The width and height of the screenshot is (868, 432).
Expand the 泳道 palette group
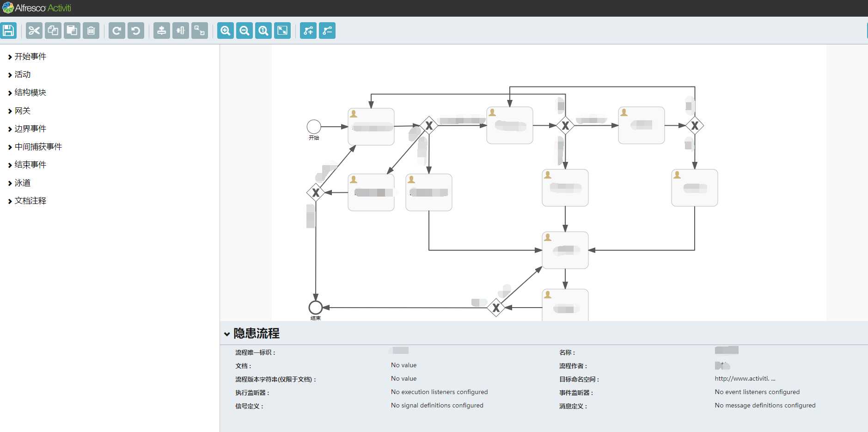click(x=19, y=183)
